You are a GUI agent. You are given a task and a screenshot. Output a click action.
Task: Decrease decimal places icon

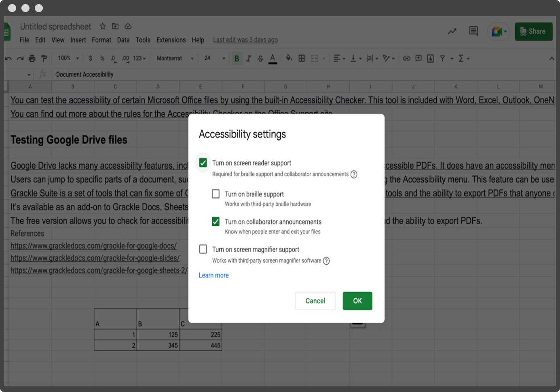(114, 59)
